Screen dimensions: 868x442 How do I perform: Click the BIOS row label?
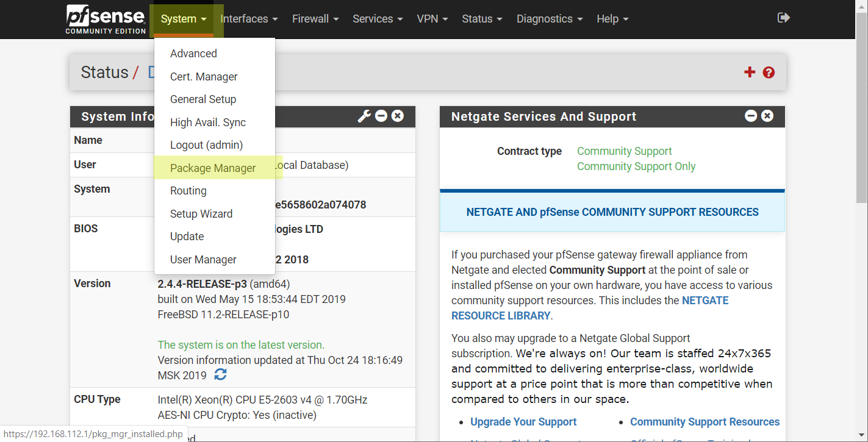(86, 229)
